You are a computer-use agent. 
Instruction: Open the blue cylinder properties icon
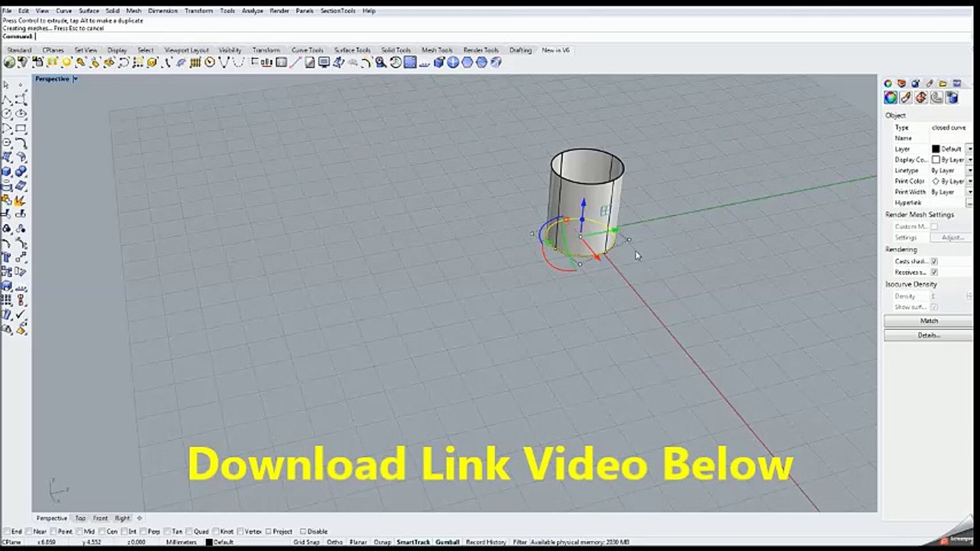tap(952, 98)
